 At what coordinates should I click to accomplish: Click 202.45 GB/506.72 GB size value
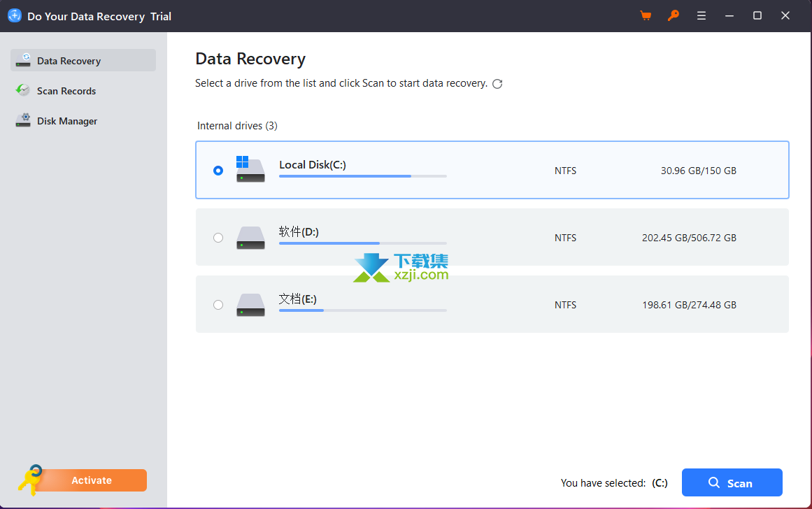(689, 238)
